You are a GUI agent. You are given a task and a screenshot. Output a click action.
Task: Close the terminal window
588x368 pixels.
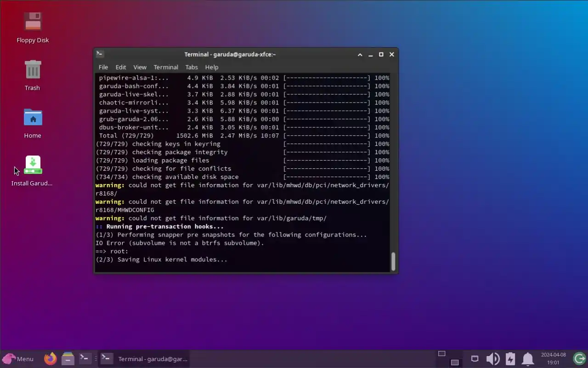pos(392,54)
